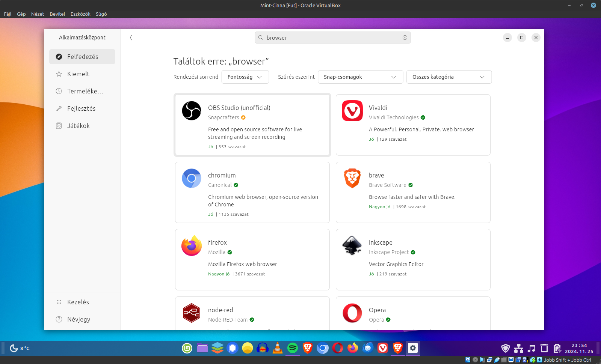This screenshot has height=364, width=601.
Task: Click the Inkscape logo in results
Action: pos(352,245)
